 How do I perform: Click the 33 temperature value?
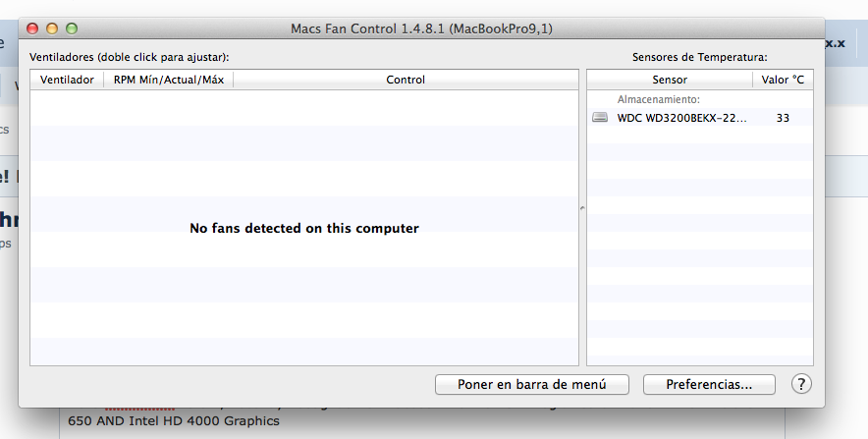click(x=783, y=118)
